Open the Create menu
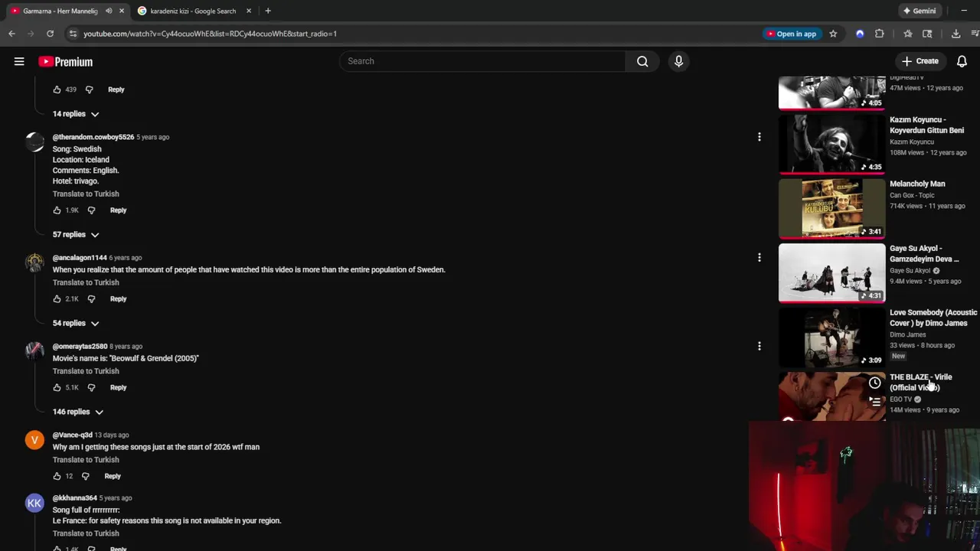The image size is (980, 551). point(920,61)
